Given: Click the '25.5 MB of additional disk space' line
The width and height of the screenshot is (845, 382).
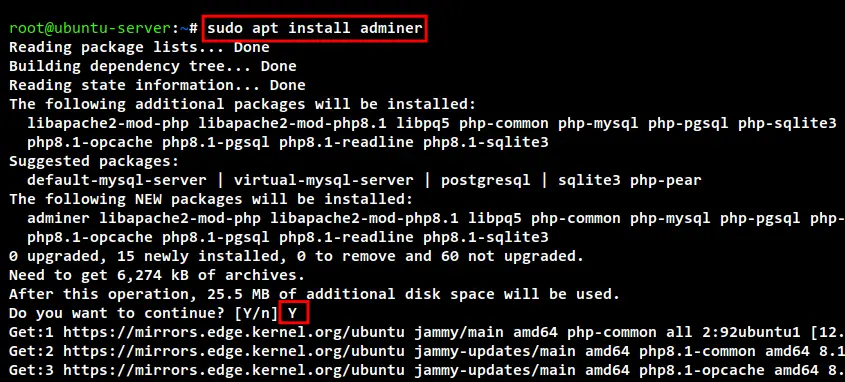Looking at the screenshot, I should click(314, 295).
